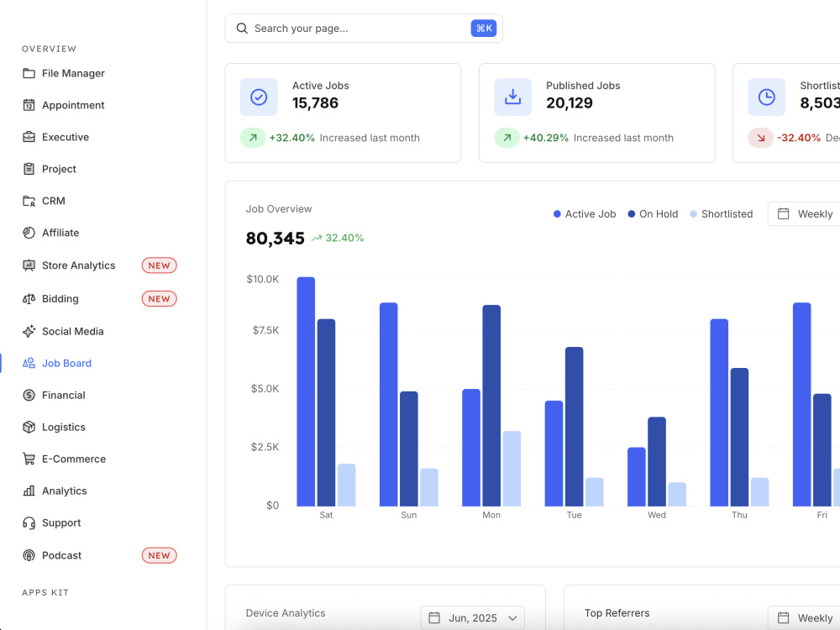This screenshot has width=840, height=630.
Task: Toggle the Active Job legend series
Action: [x=585, y=213]
